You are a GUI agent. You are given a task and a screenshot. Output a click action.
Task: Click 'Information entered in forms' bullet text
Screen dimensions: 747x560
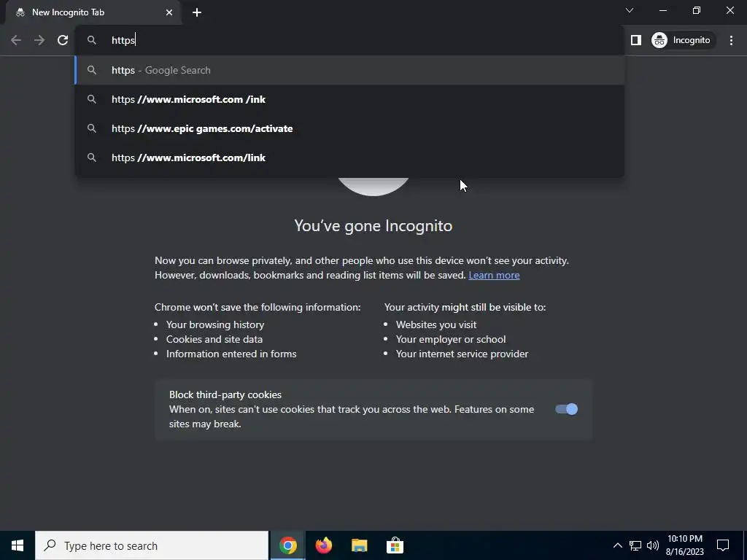point(231,354)
